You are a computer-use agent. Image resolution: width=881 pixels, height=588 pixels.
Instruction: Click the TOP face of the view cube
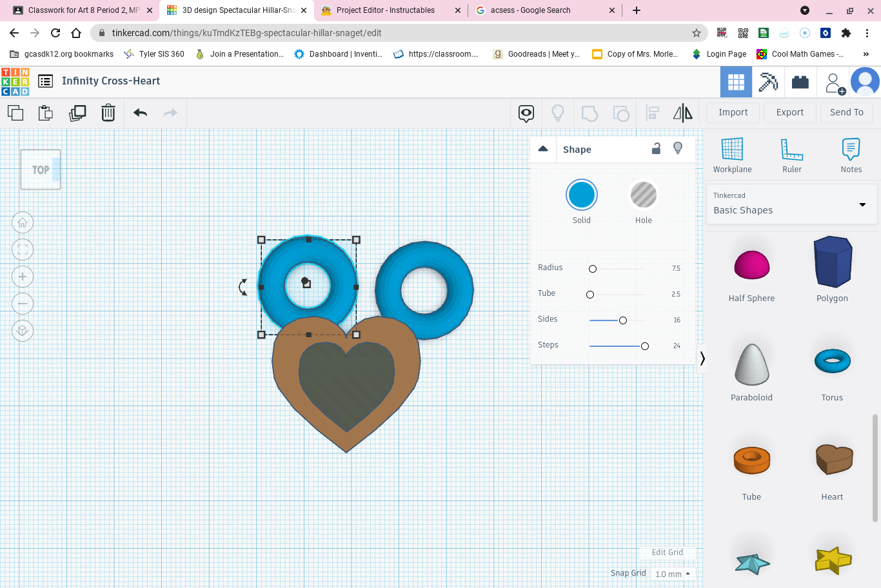(x=40, y=170)
